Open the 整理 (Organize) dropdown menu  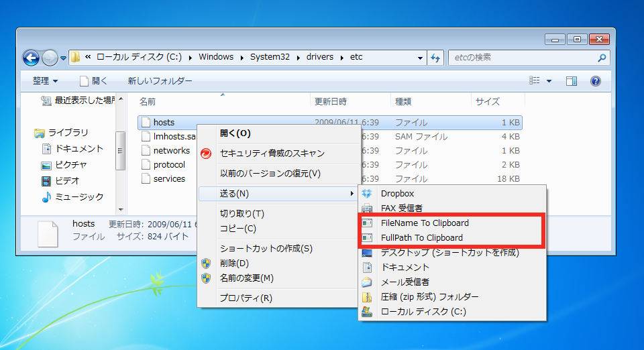(x=45, y=81)
